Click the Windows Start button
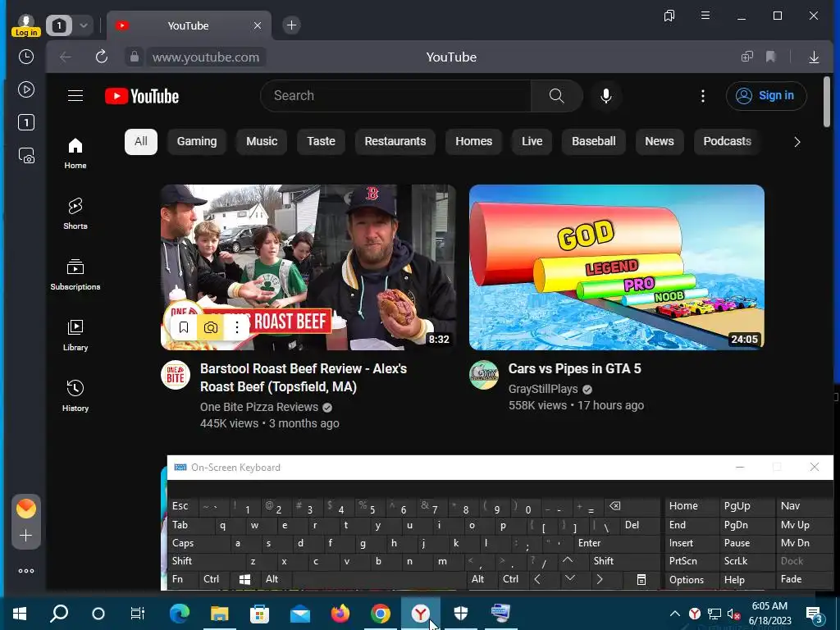This screenshot has height=630, width=840. (x=20, y=614)
